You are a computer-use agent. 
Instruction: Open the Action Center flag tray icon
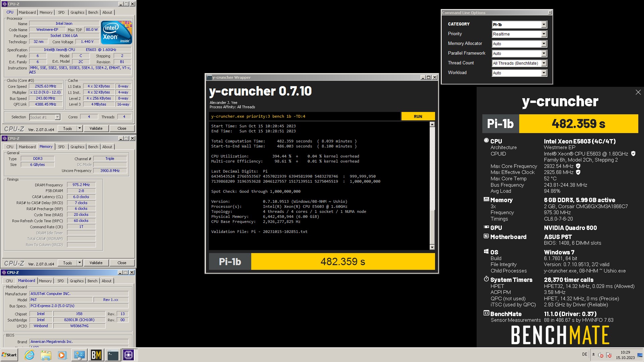[x=609, y=355]
